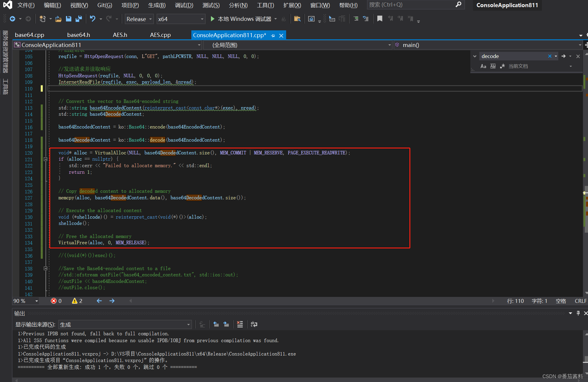588x382 pixels.
Task: Clear the find text with blue X
Action: [x=550, y=56]
